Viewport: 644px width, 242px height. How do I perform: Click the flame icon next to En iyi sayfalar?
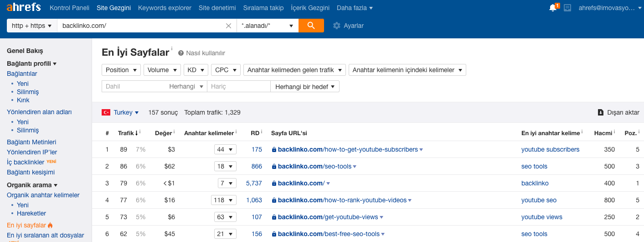click(51, 225)
